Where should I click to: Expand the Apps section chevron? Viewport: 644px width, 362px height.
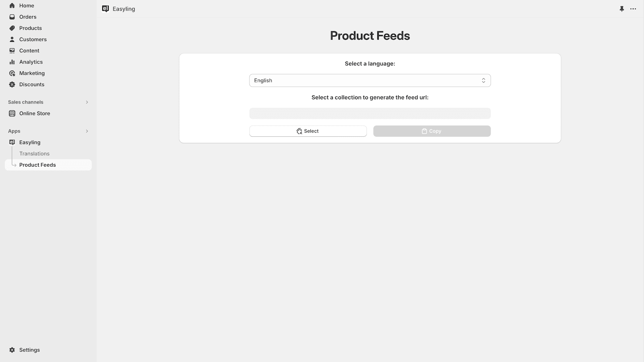click(87, 131)
